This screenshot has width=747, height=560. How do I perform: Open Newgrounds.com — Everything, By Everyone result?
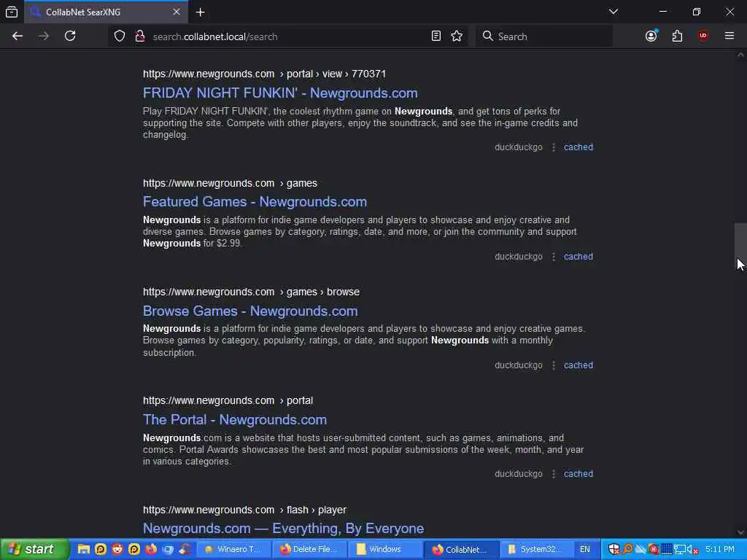(284, 528)
